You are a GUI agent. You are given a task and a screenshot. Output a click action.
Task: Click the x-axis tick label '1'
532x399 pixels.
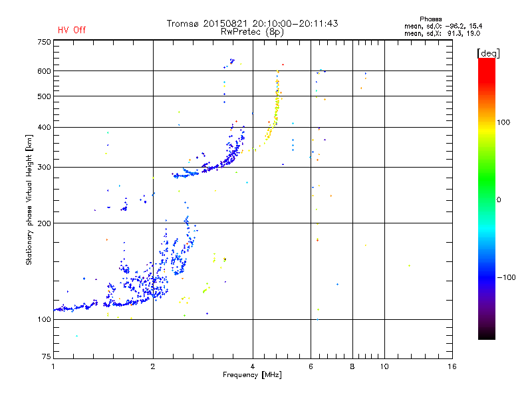pos(53,366)
